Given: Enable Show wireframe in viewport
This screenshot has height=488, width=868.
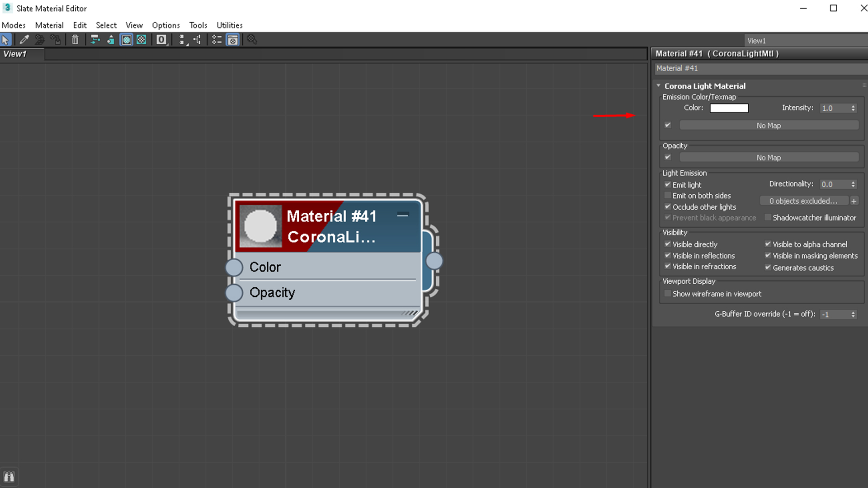Looking at the screenshot, I should coord(668,294).
